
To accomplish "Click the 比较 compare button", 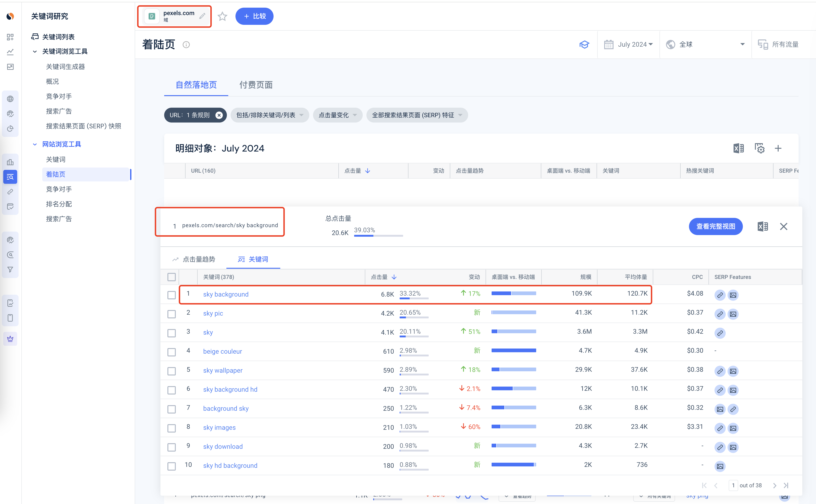I will pos(255,16).
